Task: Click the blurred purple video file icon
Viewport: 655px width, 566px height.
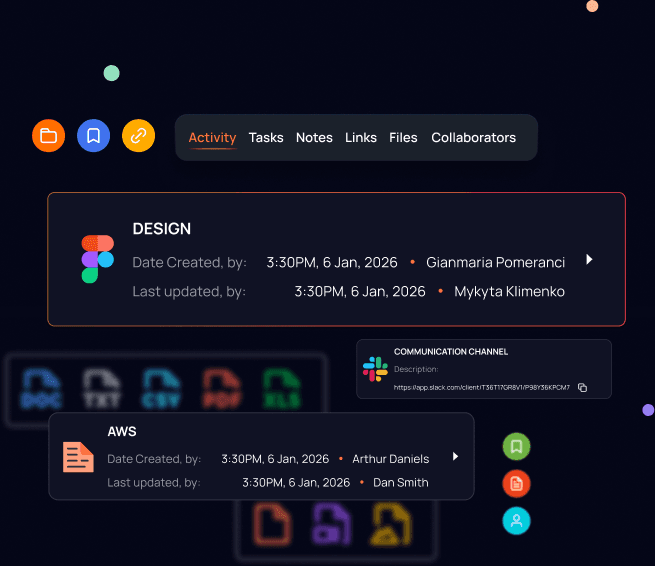Action: click(x=332, y=525)
